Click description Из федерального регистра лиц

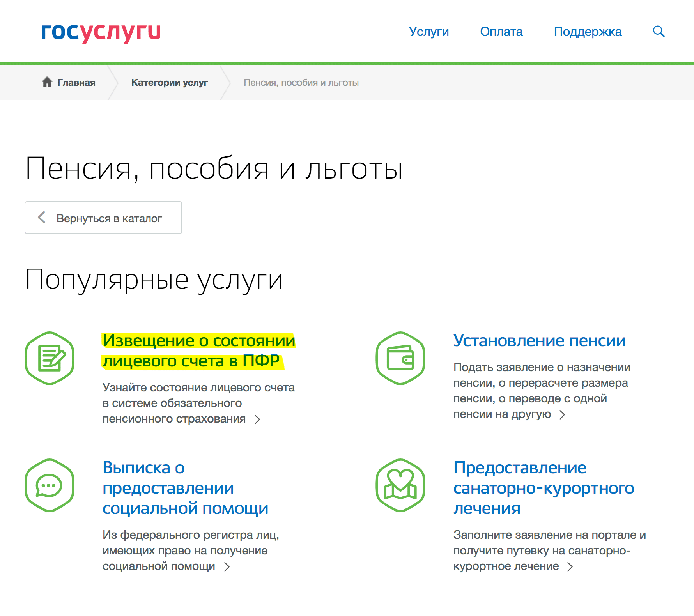pos(191,551)
